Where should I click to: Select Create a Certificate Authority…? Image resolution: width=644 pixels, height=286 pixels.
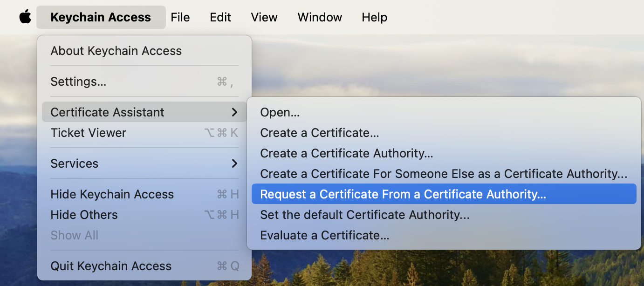pyautogui.click(x=347, y=153)
